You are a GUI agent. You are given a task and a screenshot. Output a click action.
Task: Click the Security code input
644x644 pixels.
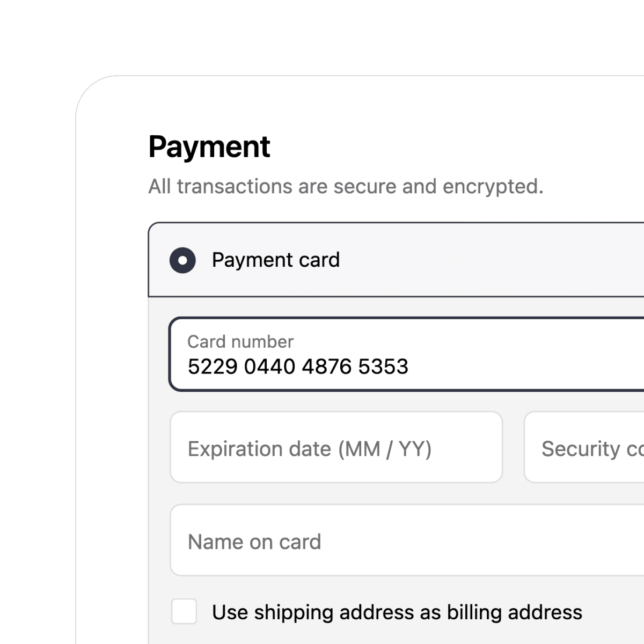(585, 447)
